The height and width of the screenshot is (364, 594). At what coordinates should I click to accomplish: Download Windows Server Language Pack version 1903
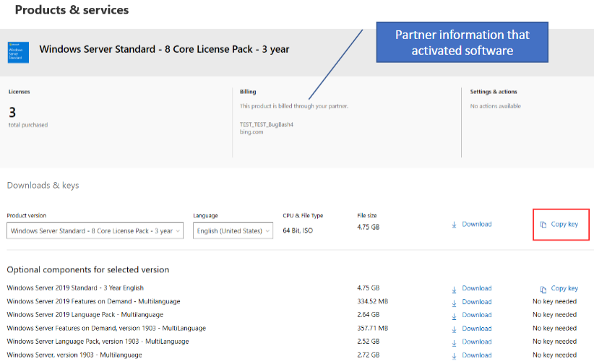(x=476, y=342)
